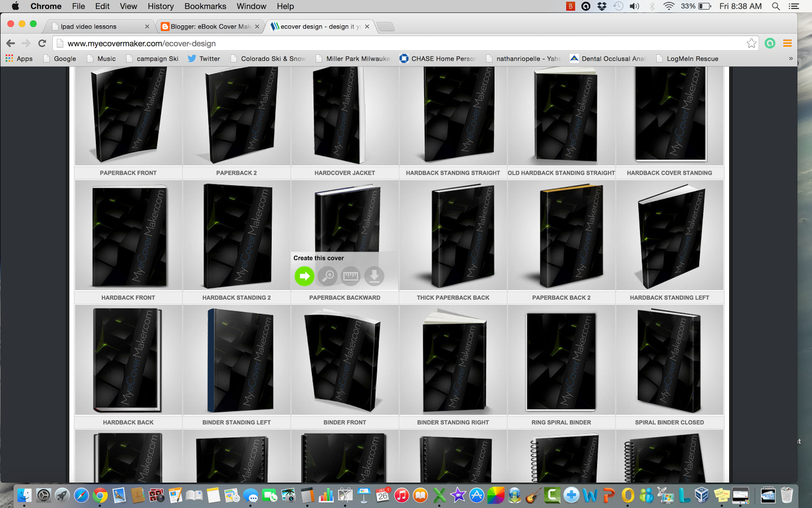This screenshot has width=812, height=508.
Task: Open the LogMeIn Rescue bookmark
Action: (x=687, y=58)
